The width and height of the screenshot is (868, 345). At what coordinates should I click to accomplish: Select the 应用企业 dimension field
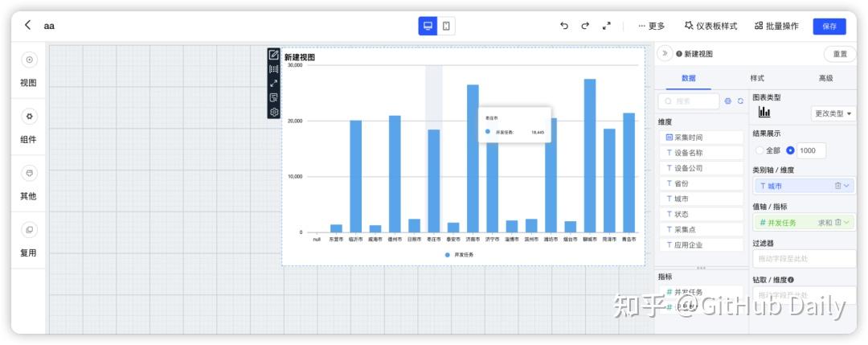pos(701,244)
